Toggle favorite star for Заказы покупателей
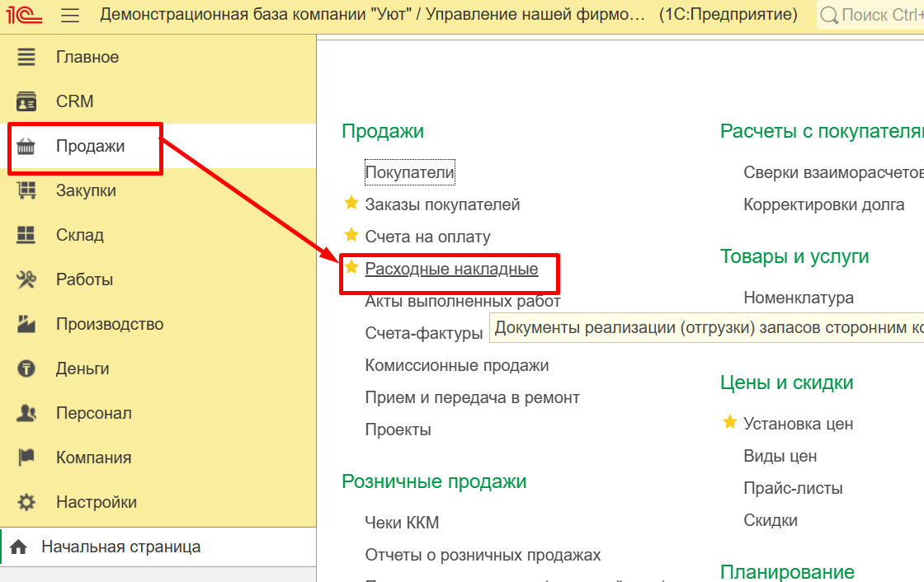Screen dimensions: 924x582 tap(351, 203)
